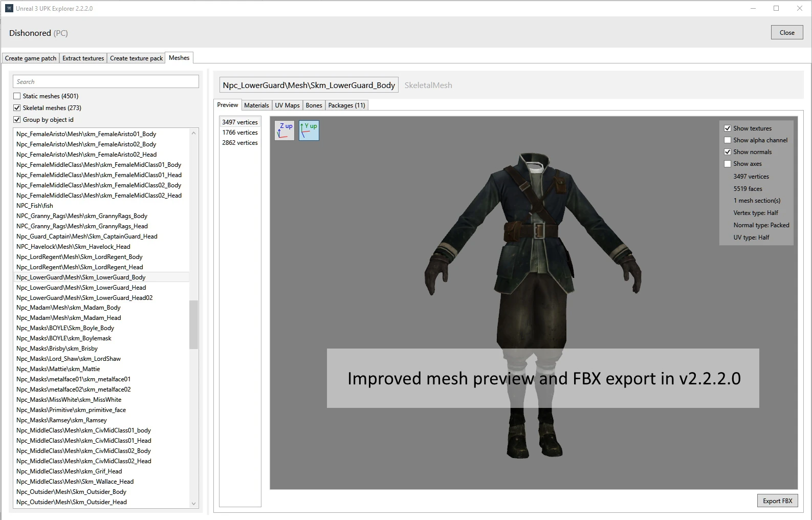Select the 1766 vertices mesh entry

(x=239, y=133)
